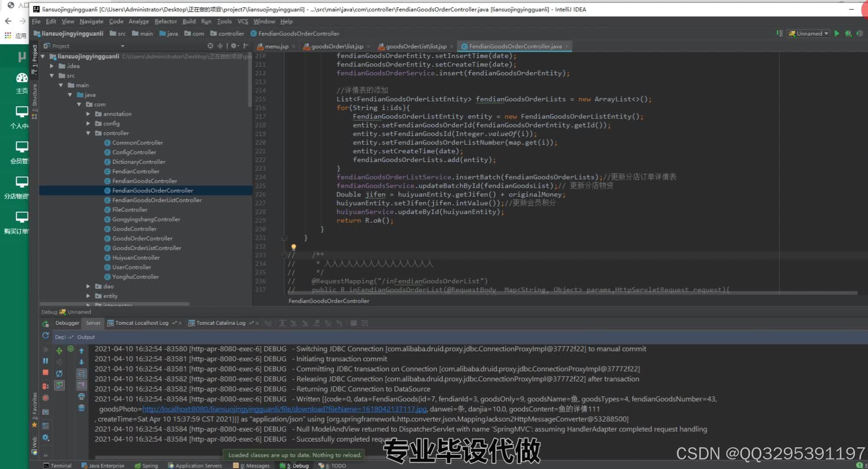Close the FendianGoodsOrderController.java tab

pyautogui.click(x=566, y=46)
